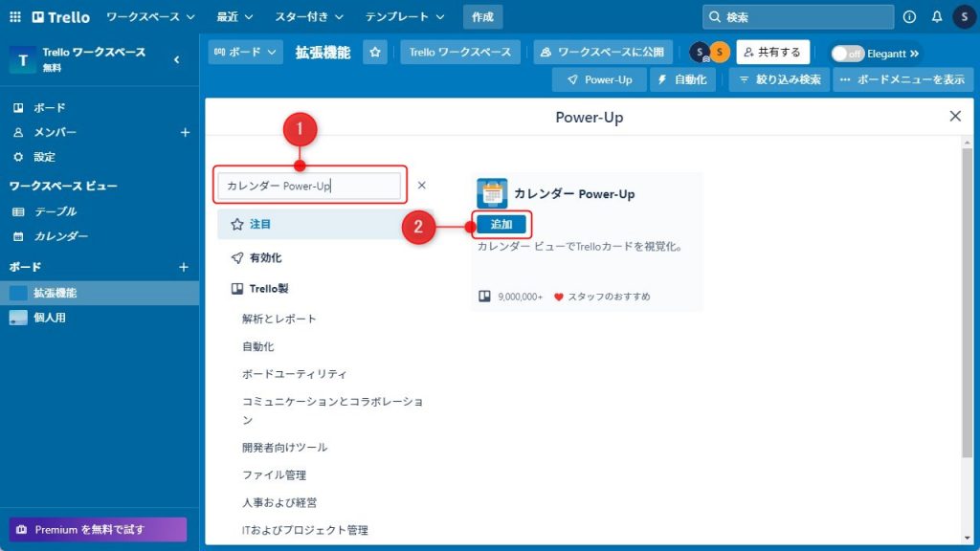The width and height of the screenshot is (980, 551).
Task: Select the Trello製 category
Action: pyautogui.click(x=269, y=289)
